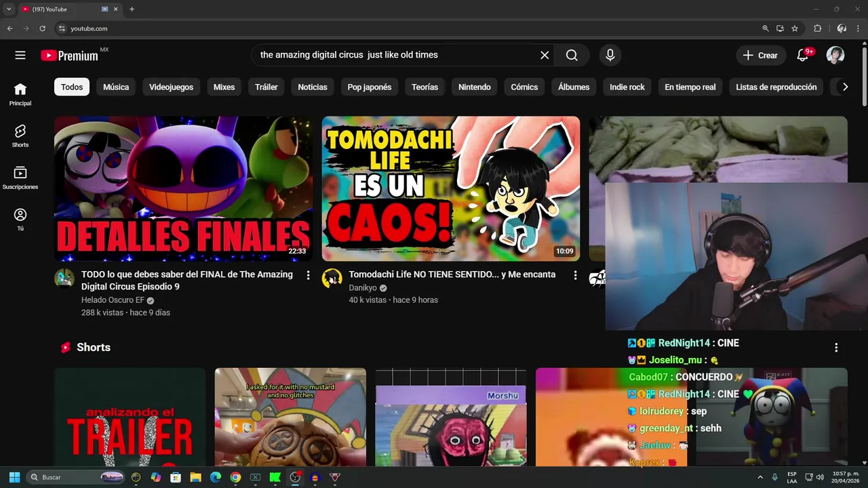The width and height of the screenshot is (868, 488).
Task: Open Helado Oscuro EF channel avatar
Action: [64, 279]
